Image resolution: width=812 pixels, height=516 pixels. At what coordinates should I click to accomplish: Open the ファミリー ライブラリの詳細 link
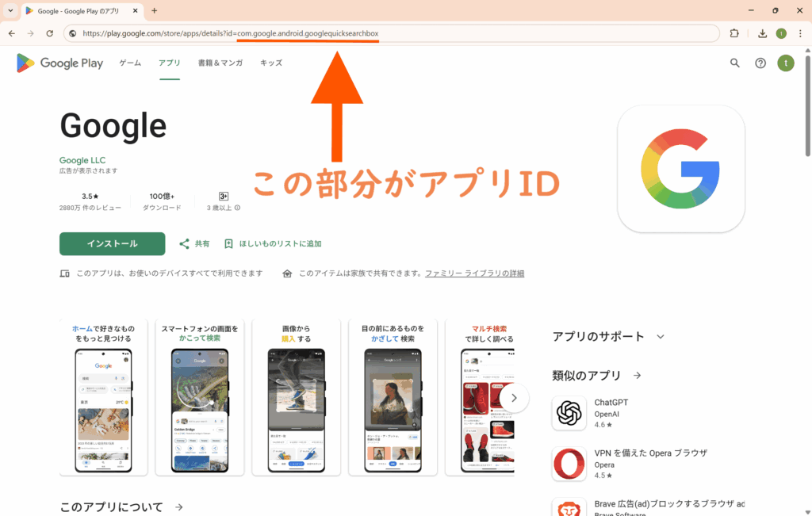[x=474, y=273]
